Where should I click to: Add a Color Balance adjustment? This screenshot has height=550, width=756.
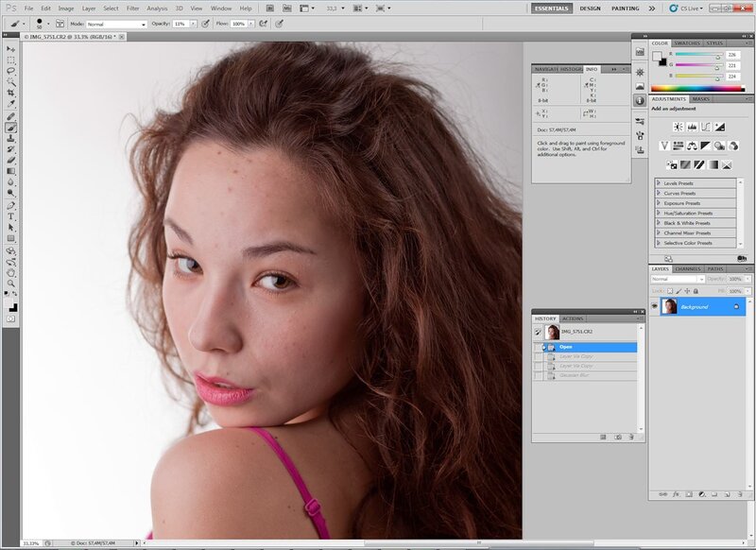pyautogui.click(x=692, y=146)
